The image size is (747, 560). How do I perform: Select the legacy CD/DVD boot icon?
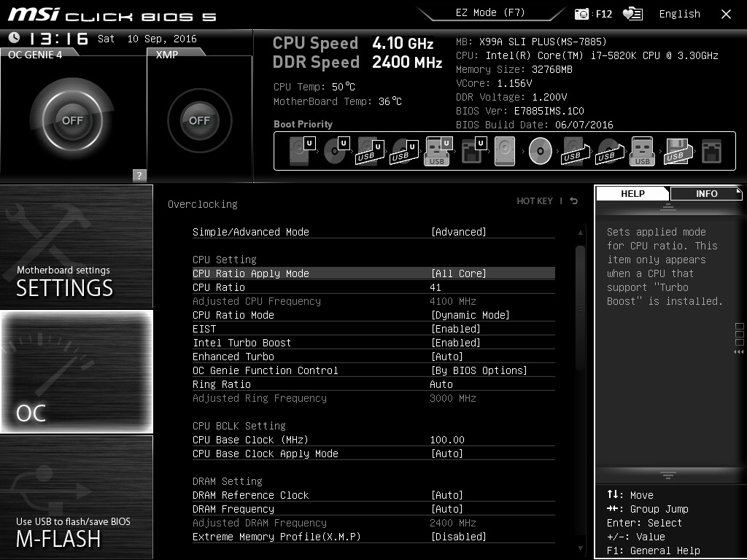(541, 151)
